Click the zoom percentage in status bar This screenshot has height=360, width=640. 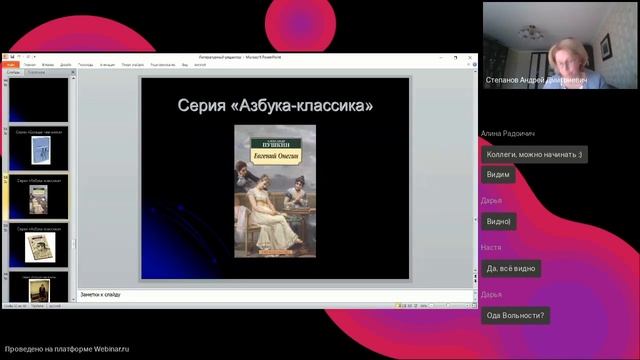(424, 306)
